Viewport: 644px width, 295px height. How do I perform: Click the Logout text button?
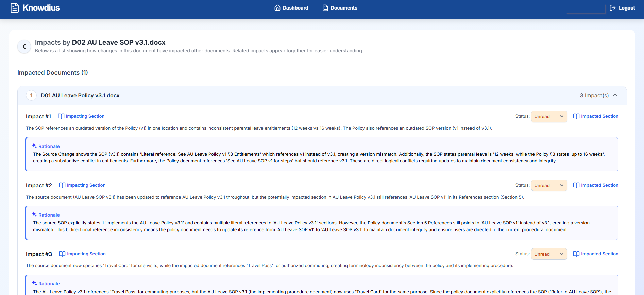pos(627,8)
